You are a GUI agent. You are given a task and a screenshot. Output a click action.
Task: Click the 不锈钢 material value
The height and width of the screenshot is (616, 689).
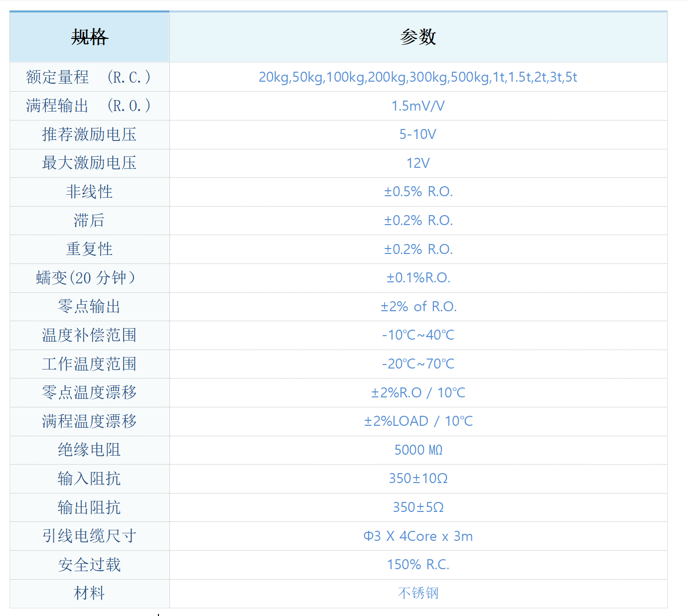tap(418, 593)
